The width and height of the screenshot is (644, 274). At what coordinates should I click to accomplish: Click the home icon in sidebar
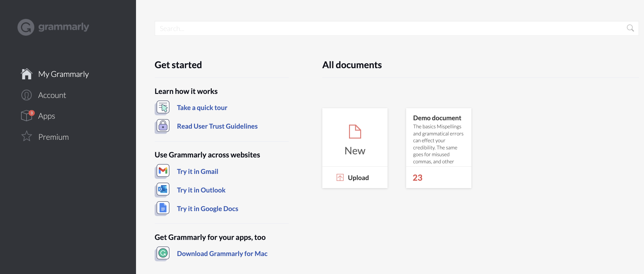point(26,74)
